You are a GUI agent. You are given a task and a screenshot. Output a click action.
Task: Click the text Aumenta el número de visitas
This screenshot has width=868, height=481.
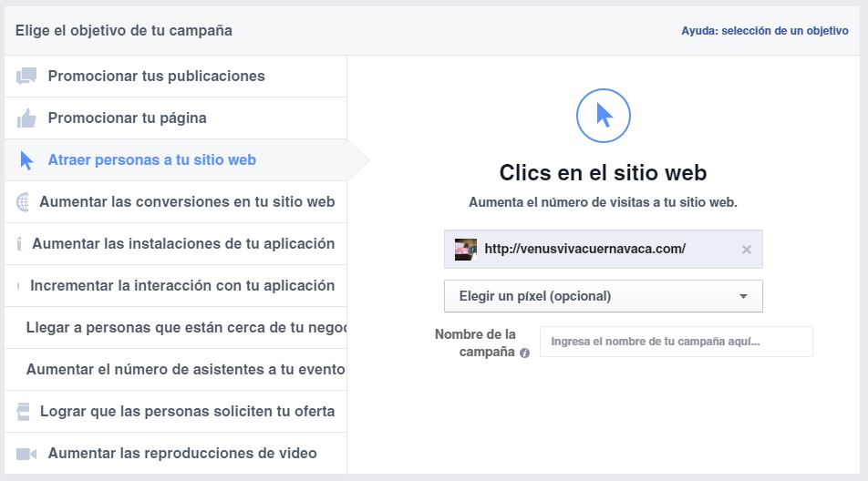click(603, 202)
